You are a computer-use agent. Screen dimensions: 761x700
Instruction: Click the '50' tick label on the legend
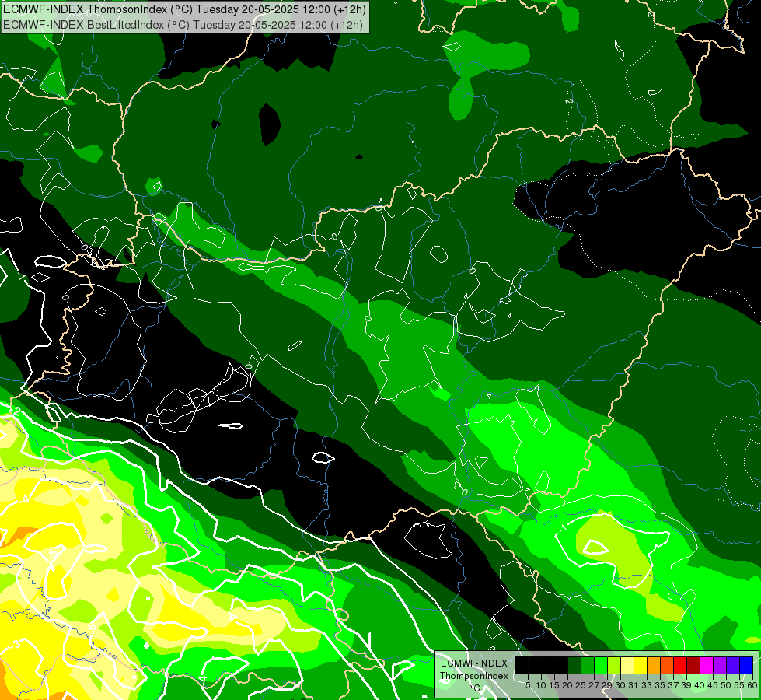coord(726,685)
